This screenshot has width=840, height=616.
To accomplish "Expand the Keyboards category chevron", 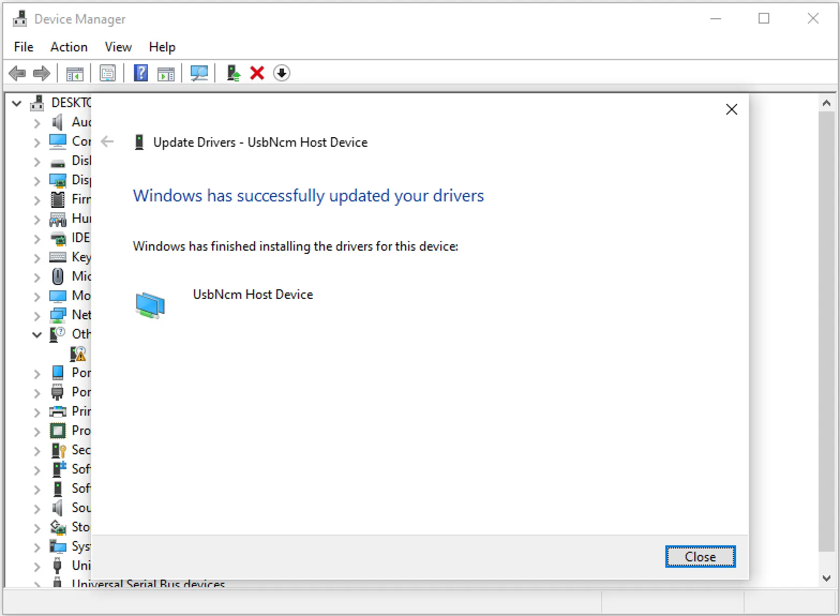I will 37,258.
